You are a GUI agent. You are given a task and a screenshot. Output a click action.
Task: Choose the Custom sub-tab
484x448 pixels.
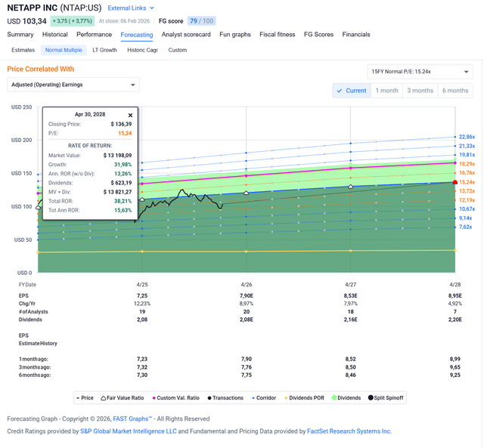point(178,50)
